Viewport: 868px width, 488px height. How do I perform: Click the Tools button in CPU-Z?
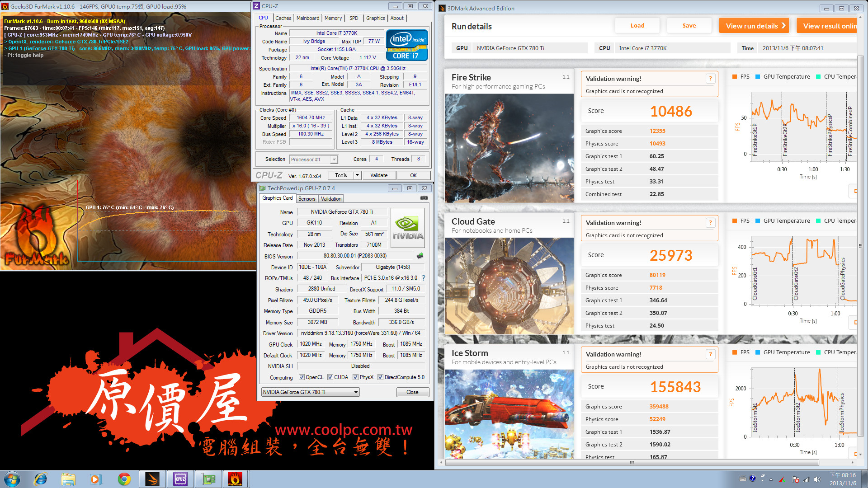pyautogui.click(x=341, y=175)
